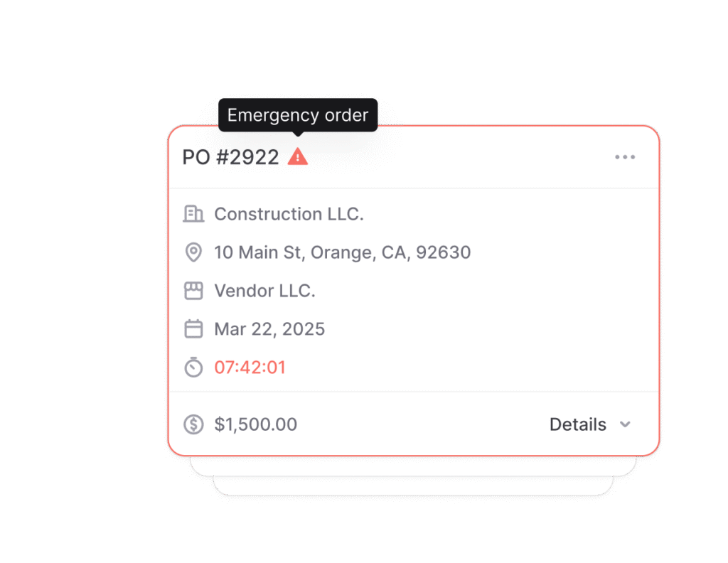Open the three-dot options menu on the card
Viewport: 728px width, 563px height.
(x=625, y=156)
